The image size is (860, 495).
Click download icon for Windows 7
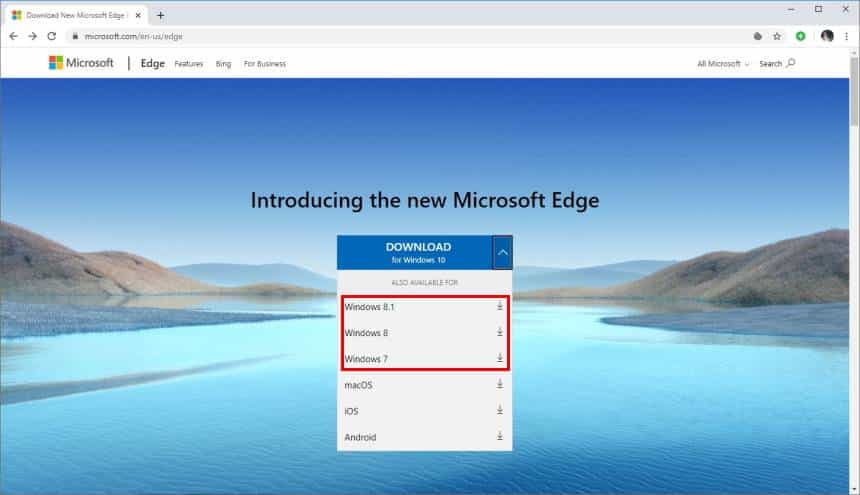click(x=500, y=358)
